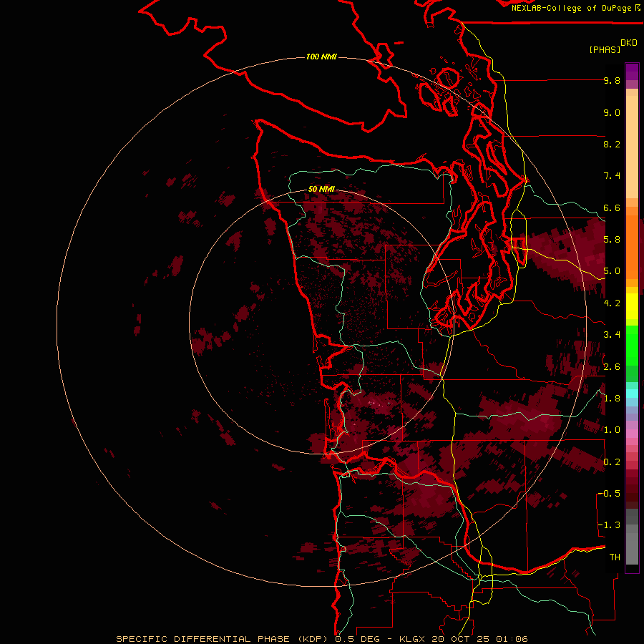Click the pale peach colorbar segment

[632, 147]
